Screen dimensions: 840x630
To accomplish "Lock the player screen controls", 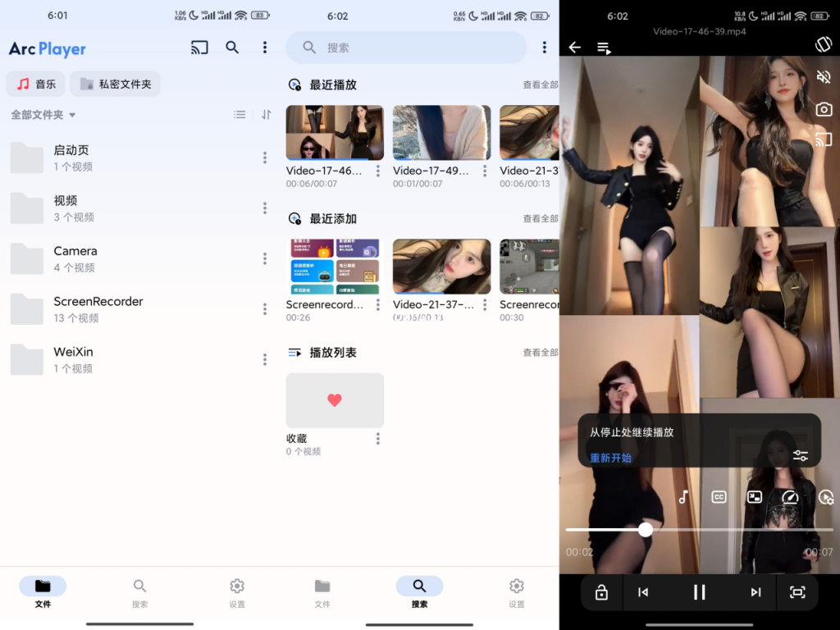I will 601,592.
